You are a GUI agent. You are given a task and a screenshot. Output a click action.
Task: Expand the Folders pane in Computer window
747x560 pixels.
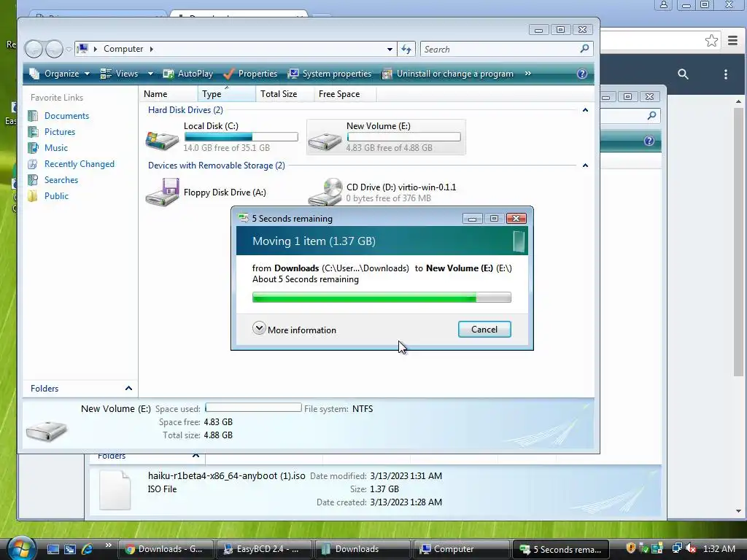(128, 389)
